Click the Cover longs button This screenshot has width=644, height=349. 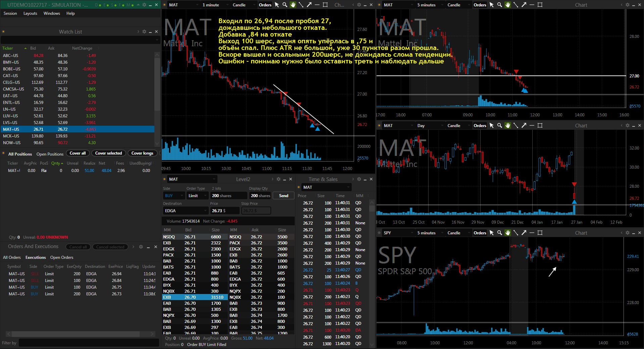142,153
